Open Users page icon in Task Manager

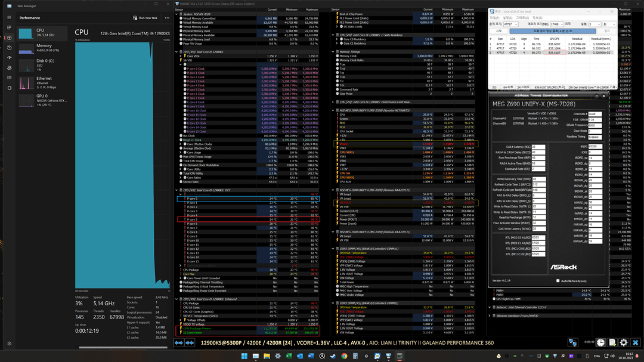[x=9, y=68]
